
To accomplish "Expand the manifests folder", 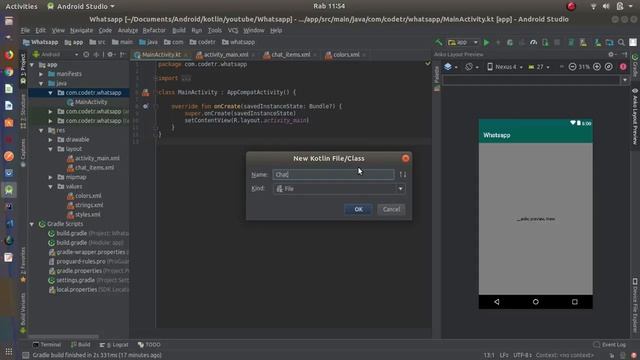I will click(x=41, y=74).
